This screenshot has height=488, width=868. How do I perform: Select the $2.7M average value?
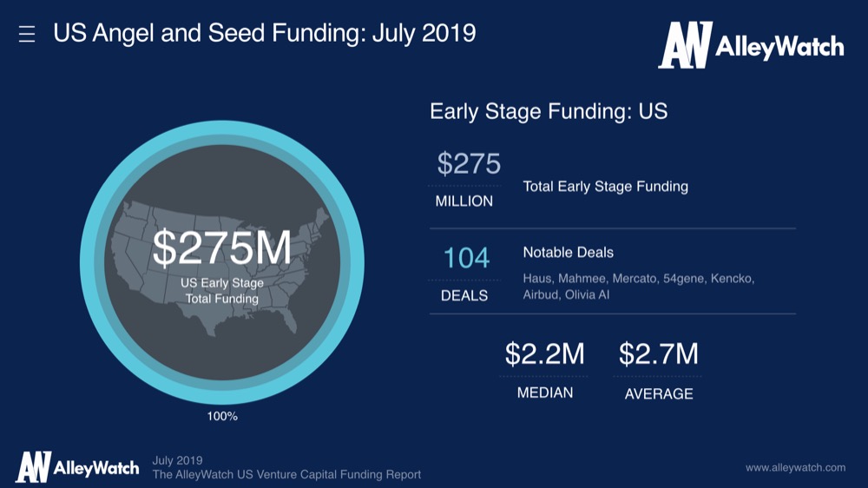(x=659, y=354)
